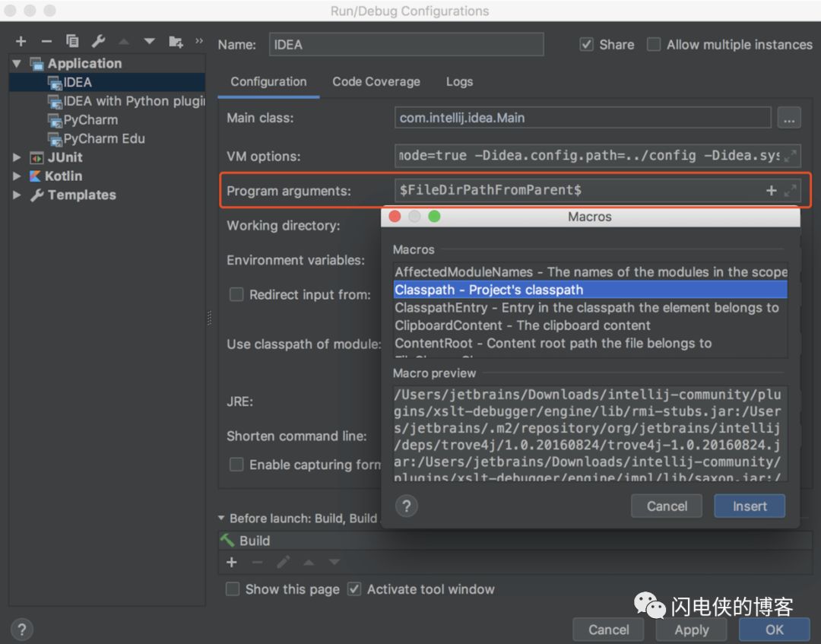
Task: Move configuration down in toolbar
Action: tap(149, 41)
